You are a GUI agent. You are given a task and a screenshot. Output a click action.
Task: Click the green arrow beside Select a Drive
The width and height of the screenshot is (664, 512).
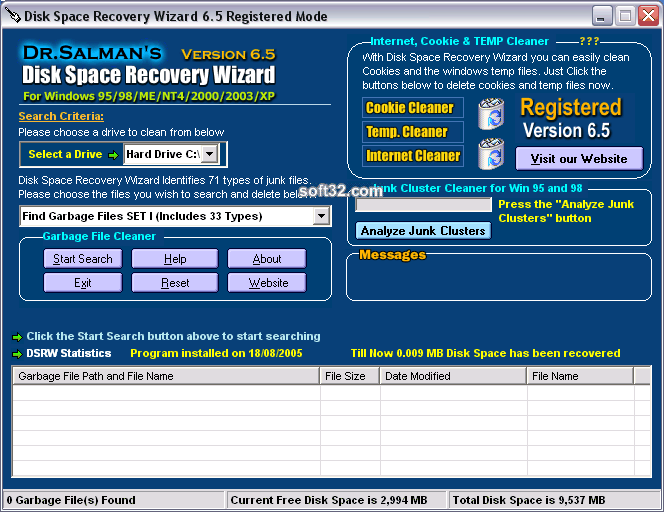click(x=113, y=155)
